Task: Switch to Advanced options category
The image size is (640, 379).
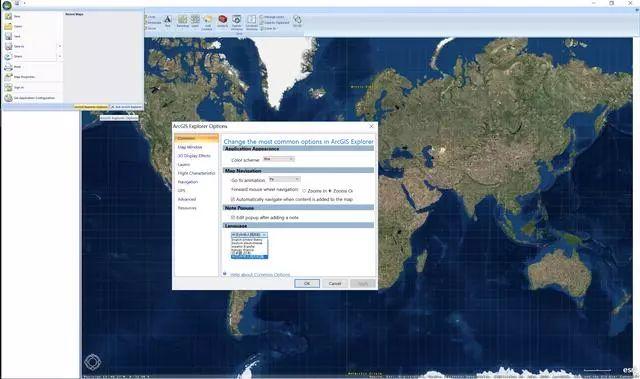Action: 187,199
